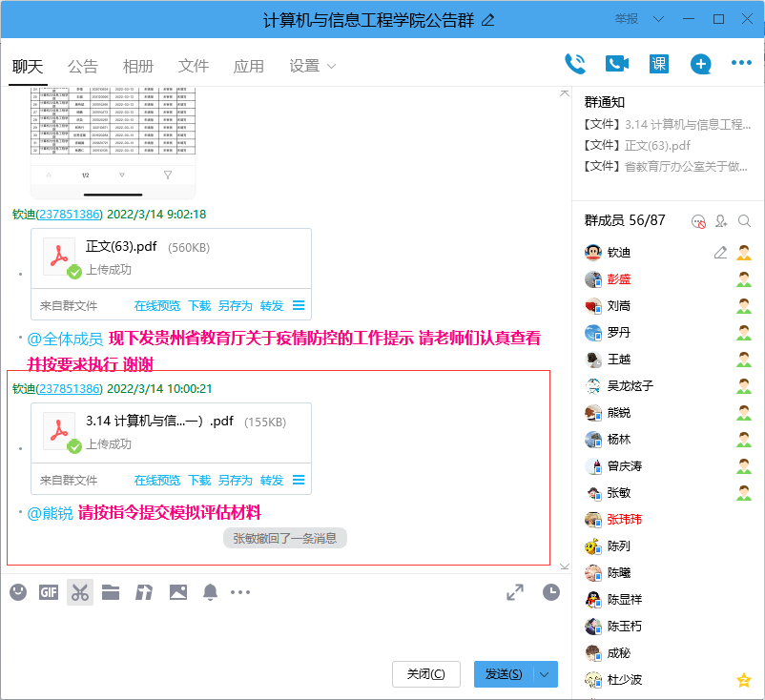Click the 关闭(C) close button
This screenshot has height=700, width=765.
[426, 673]
